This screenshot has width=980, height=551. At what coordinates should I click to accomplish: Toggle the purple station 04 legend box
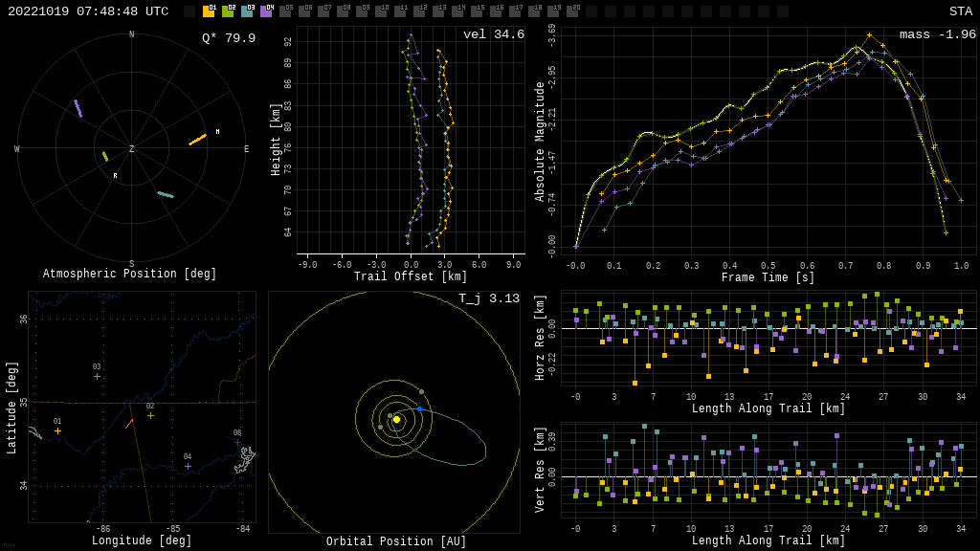266,11
